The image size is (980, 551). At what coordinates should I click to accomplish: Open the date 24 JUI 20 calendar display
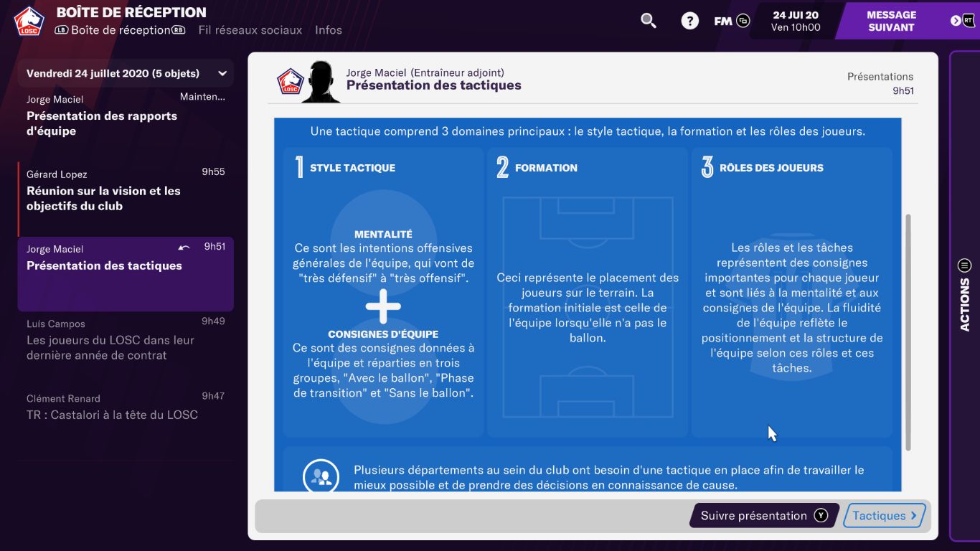[796, 21]
